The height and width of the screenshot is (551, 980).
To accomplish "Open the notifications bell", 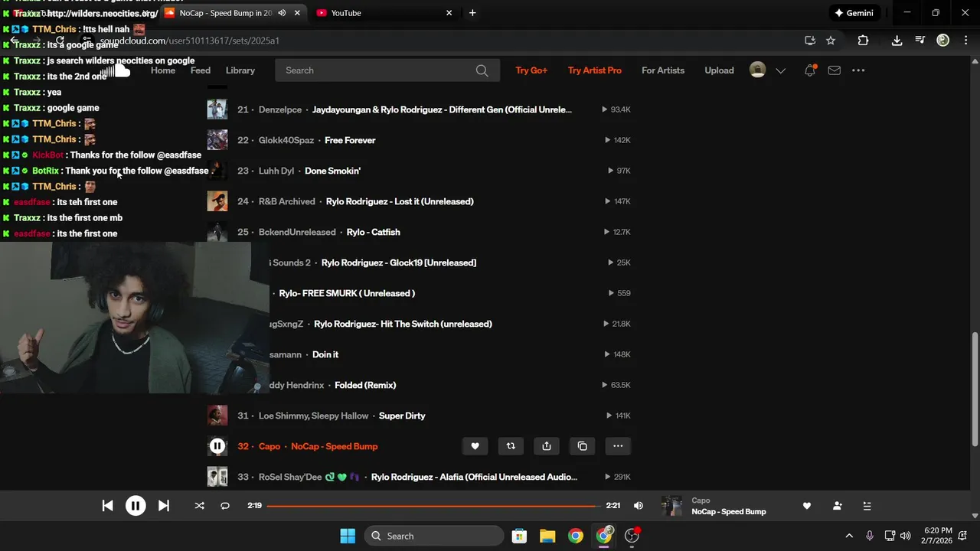I will pyautogui.click(x=810, y=70).
